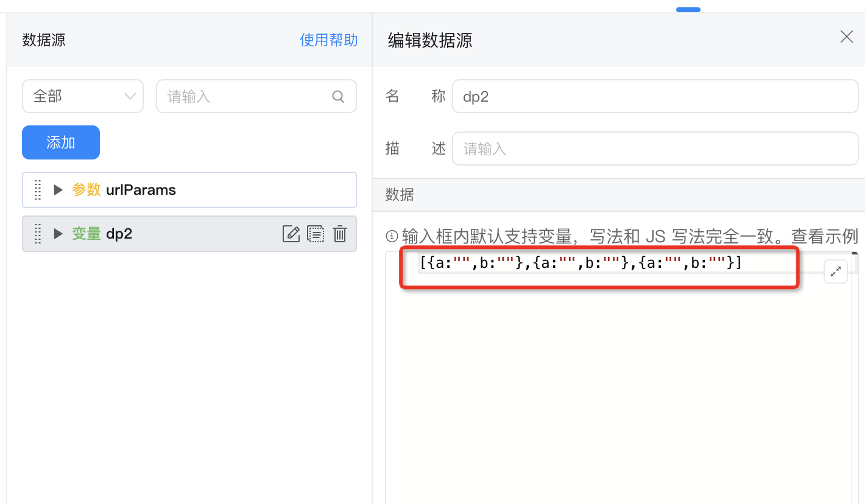Screen dimensions: 865x504
Task: Open the 使用帮助 link
Action: (329, 40)
